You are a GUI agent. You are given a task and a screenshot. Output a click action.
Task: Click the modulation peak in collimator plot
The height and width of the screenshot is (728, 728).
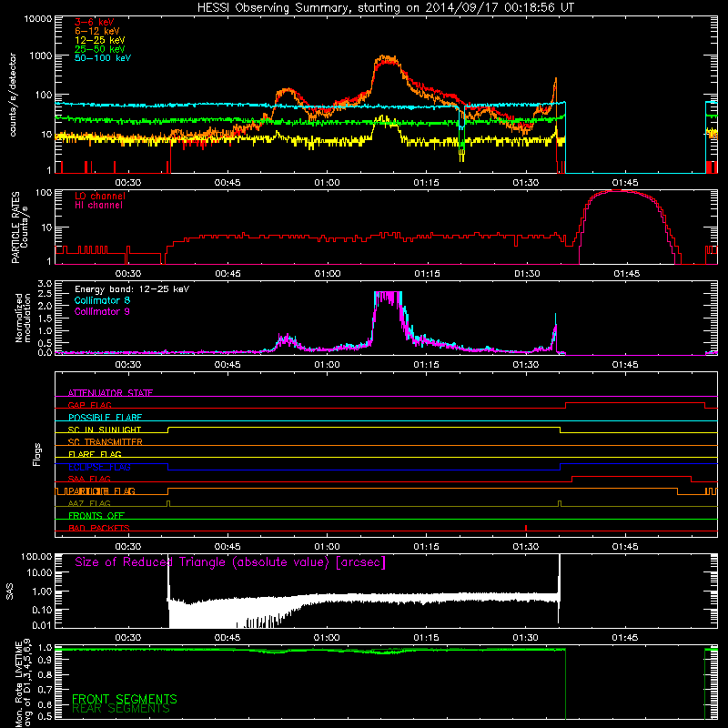[x=388, y=298]
